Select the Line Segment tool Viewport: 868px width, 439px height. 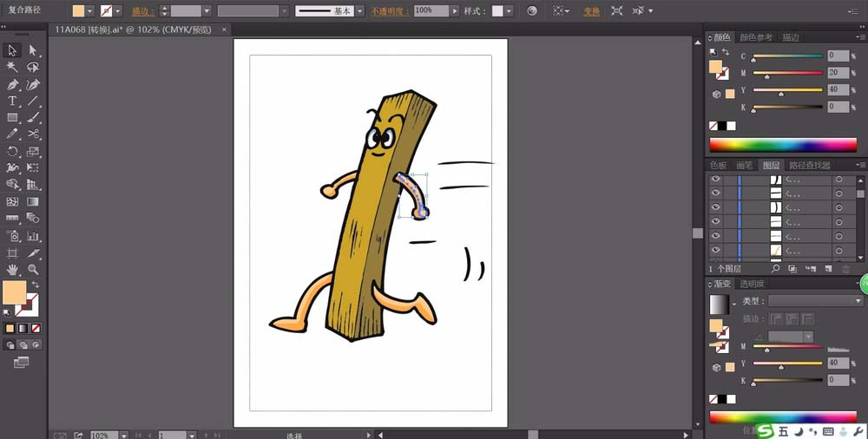33,101
